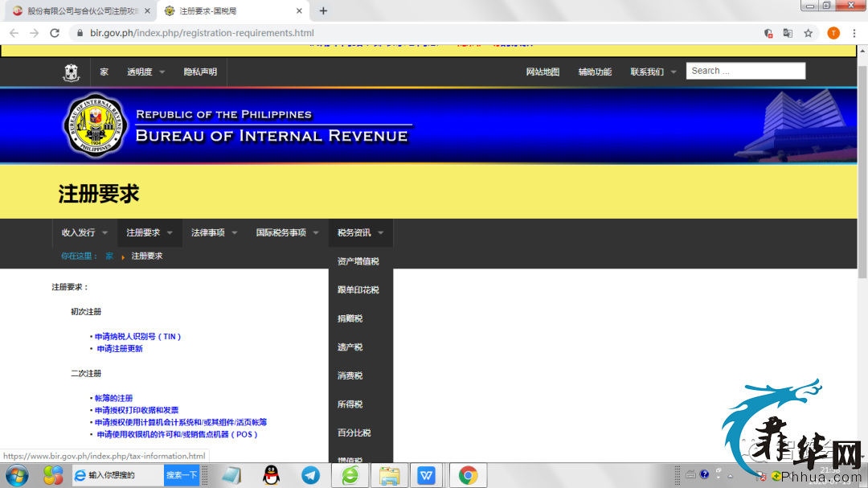This screenshot has width=868, height=488.
Task: Expand the 联系我们 dropdown arrow
Action: [674, 72]
